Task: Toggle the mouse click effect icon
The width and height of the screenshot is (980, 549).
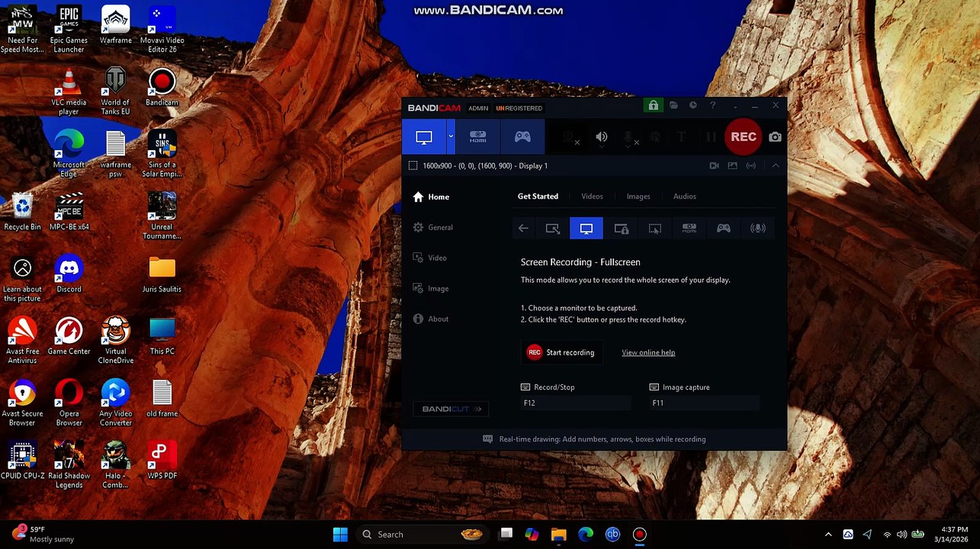Action: 655,137
